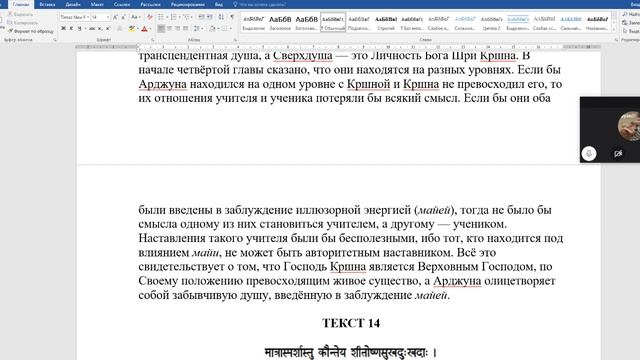Increase font size with grow font icon
Image resolution: width=640 pixels, height=360 pixels.
point(115,17)
